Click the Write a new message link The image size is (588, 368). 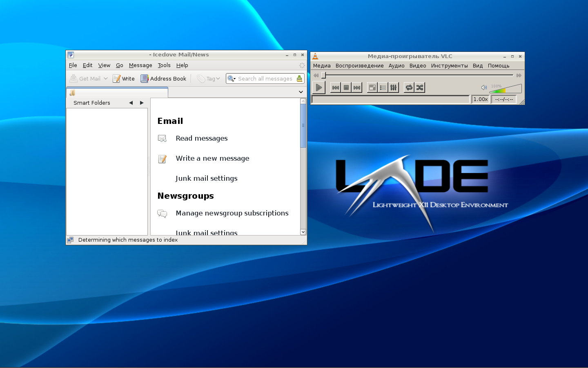pyautogui.click(x=212, y=158)
